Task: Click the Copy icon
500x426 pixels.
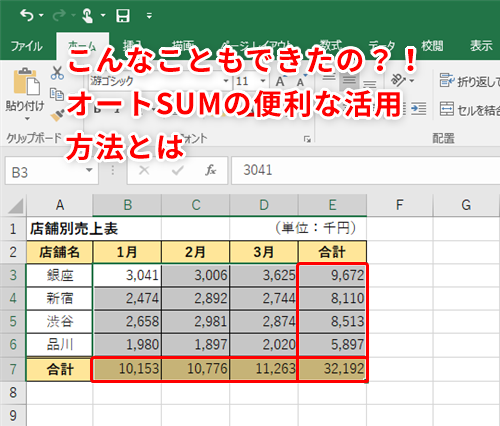Action: point(57,95)
